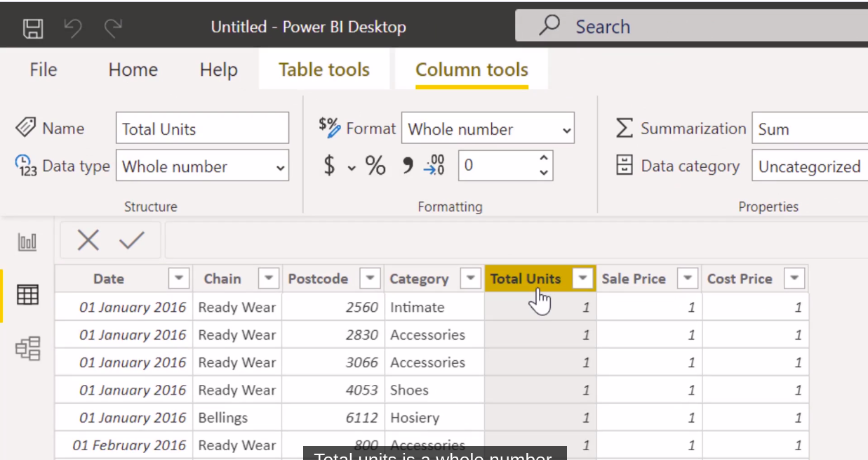This screenshot has height=460, width=868.
Task: Apply currency format with dollar icon
Action: click(329, 166)
